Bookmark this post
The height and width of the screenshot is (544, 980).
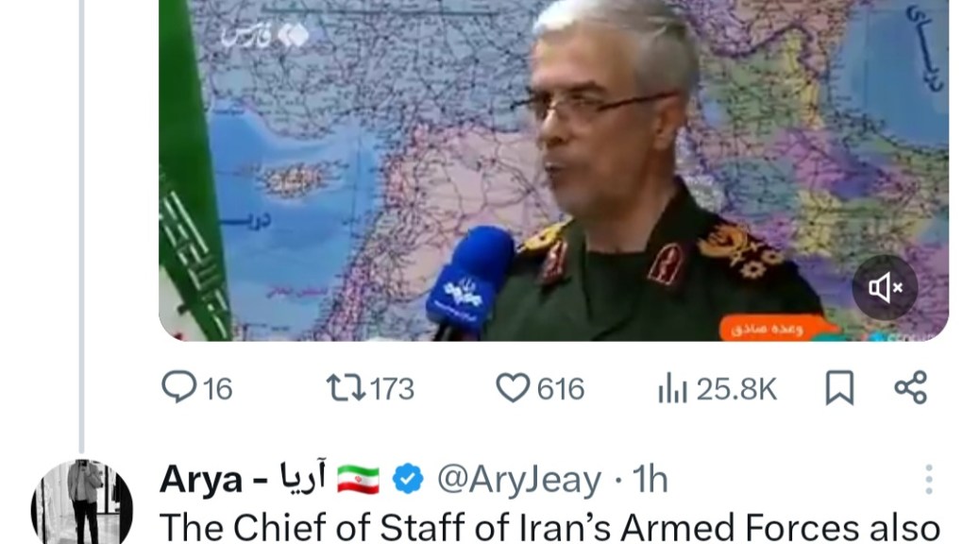(x=839, y=387)
